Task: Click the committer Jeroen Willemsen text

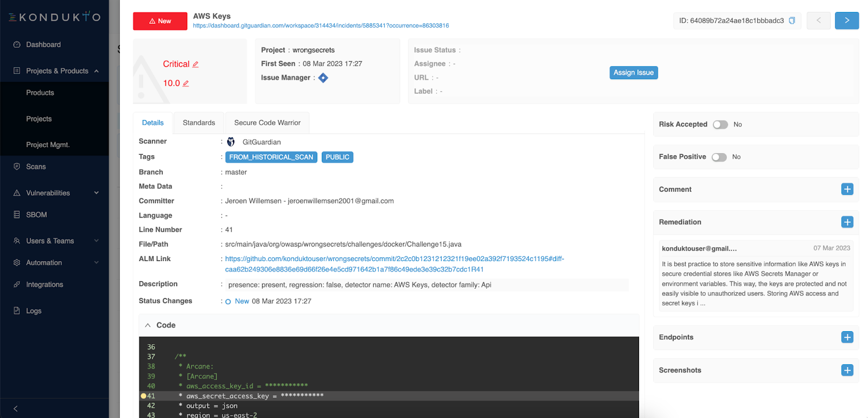Action: tap(310, 201)
